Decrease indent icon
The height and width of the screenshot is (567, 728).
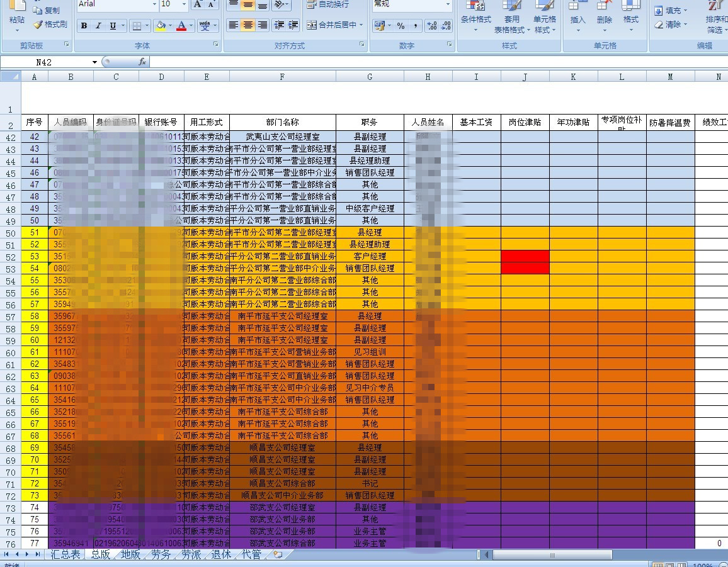[279, 25]
